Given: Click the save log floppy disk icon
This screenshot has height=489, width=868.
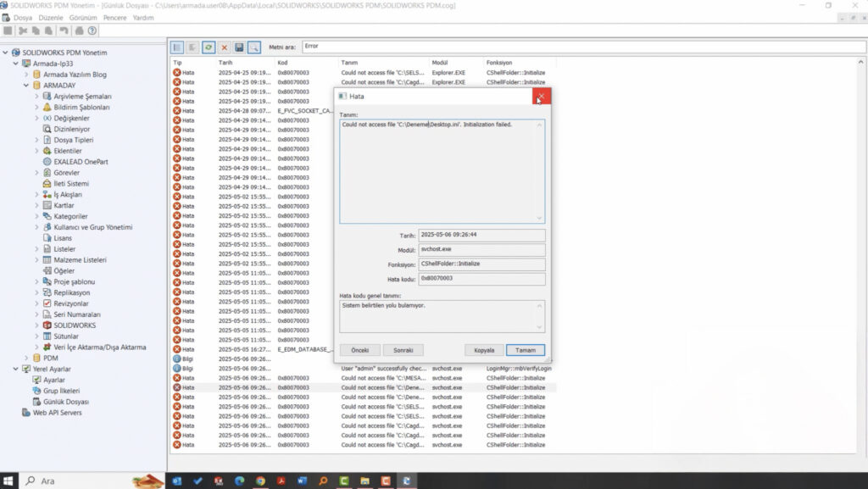Looking at the screenshot, I should pos(239,47).
